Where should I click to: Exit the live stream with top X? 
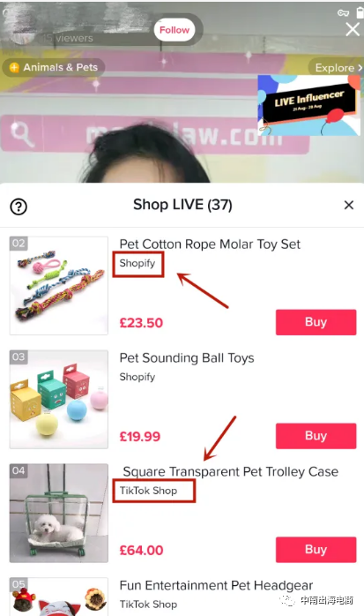353,29
